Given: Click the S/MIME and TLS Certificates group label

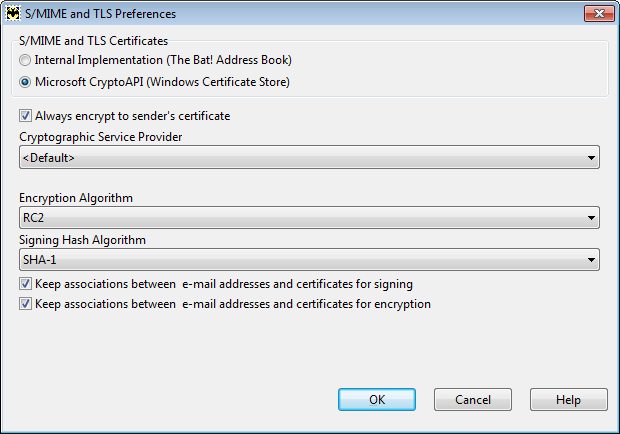Looking at the screenshot, I should (94, 41).
